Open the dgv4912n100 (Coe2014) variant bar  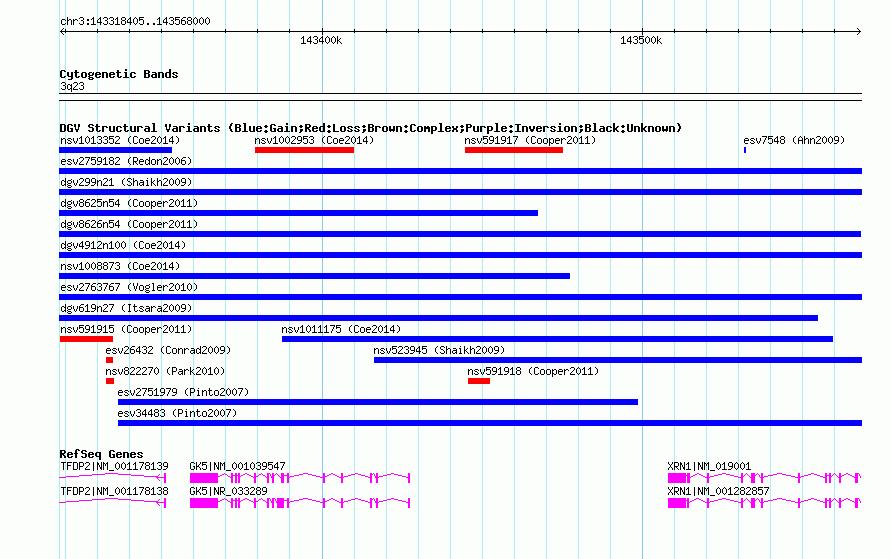[x=460, y=255]
